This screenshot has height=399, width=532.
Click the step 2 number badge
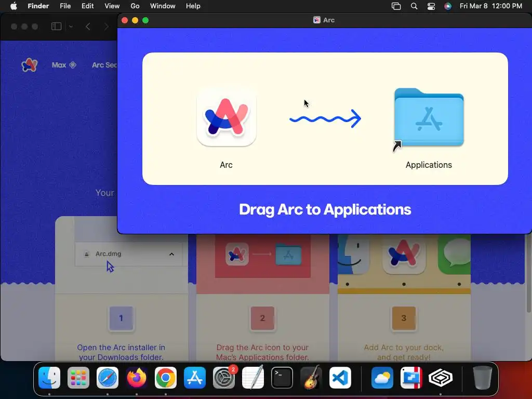click(x=262, y=318)
